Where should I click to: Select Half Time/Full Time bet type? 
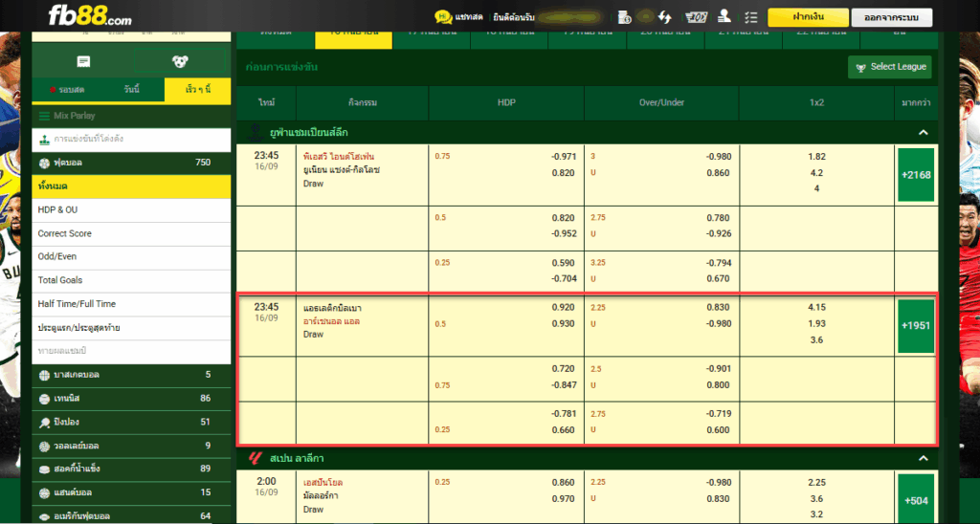click(x=131, y=304)
